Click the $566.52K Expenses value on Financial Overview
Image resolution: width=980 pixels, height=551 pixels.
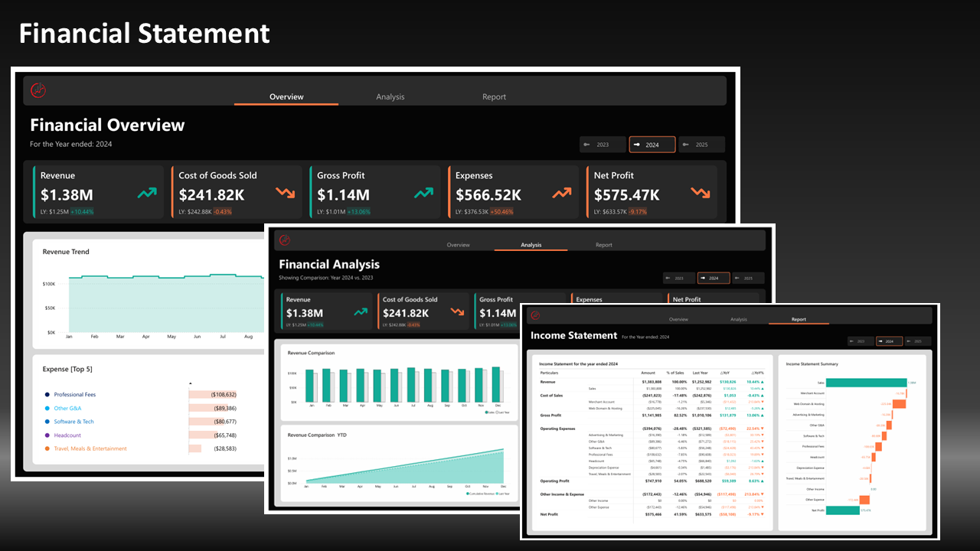(488, 195)
